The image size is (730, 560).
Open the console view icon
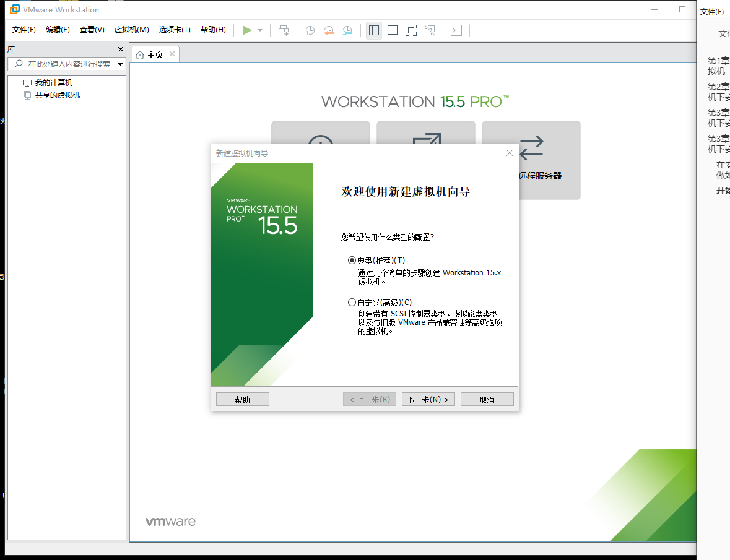(456, 31)
